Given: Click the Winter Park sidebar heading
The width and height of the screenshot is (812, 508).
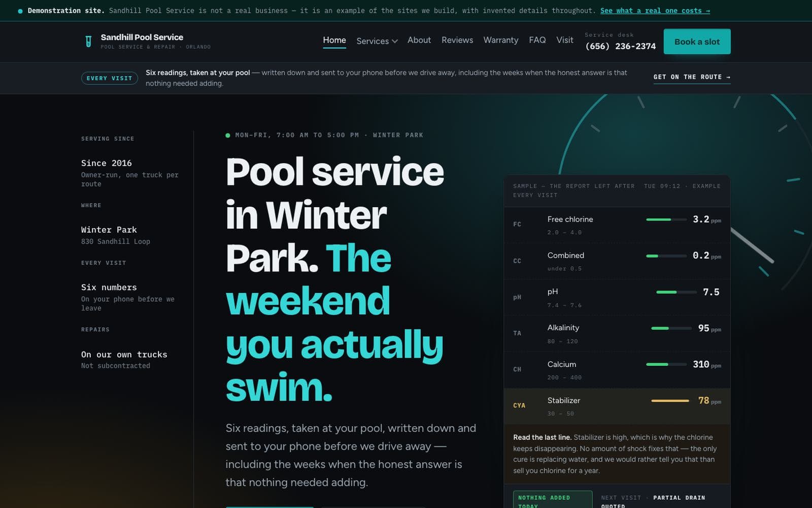Looking at the screenshot, I should tap(109, 230).
